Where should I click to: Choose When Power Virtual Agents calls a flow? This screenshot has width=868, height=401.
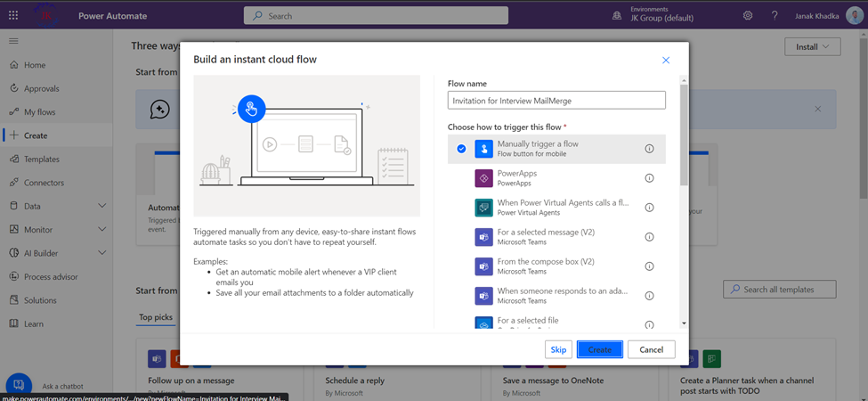click(x=556, y=207)
